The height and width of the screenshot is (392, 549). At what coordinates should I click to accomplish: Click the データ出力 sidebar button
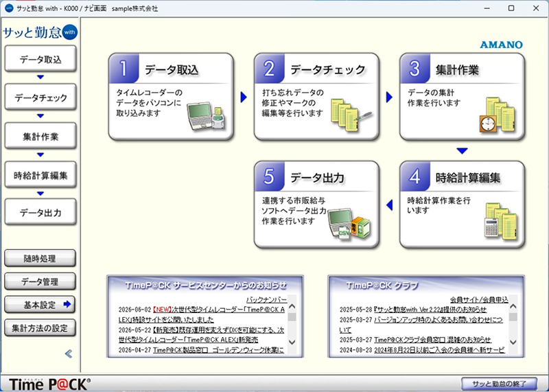coord(40,212)
